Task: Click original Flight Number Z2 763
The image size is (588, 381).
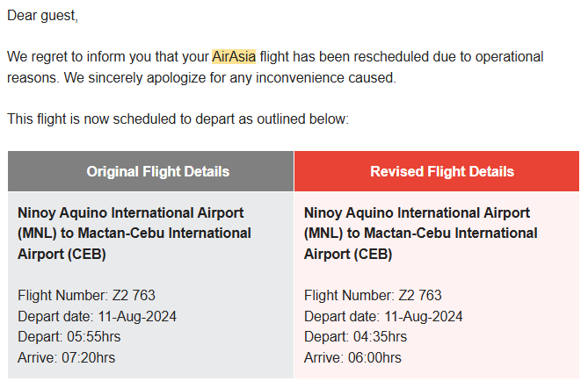Action: (x=86, y=295)
